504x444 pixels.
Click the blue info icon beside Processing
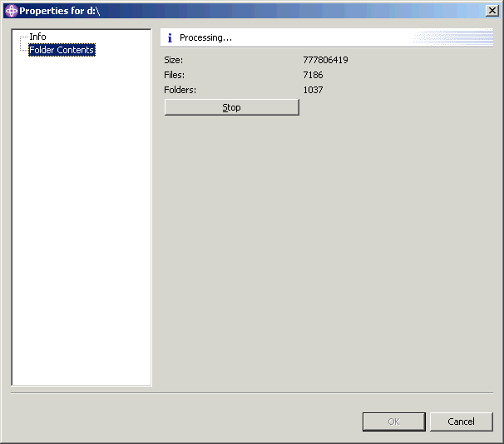170,38
